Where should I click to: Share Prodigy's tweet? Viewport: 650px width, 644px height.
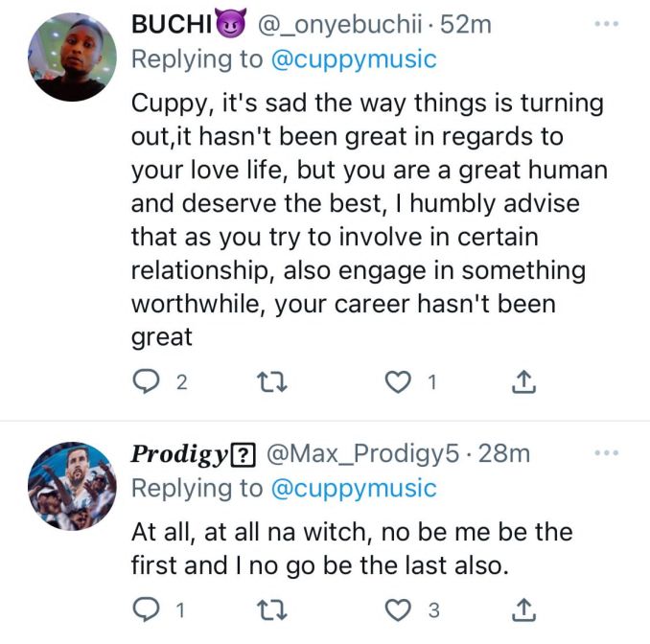click(522, 609)
